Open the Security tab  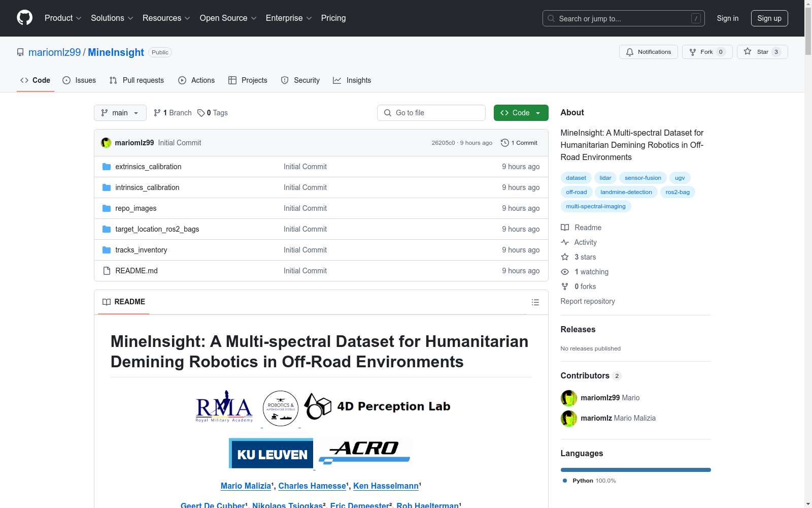click(300, 80)
